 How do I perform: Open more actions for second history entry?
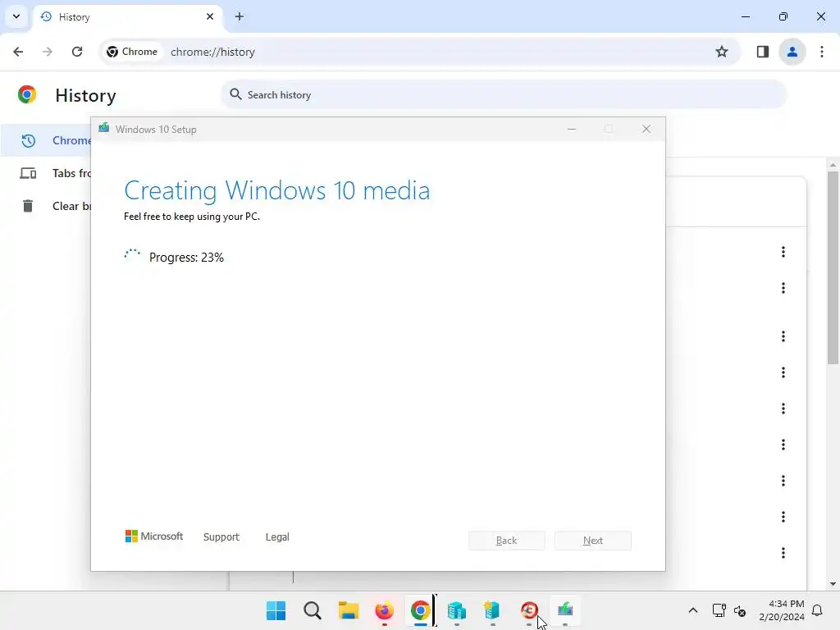coord(783,288)
